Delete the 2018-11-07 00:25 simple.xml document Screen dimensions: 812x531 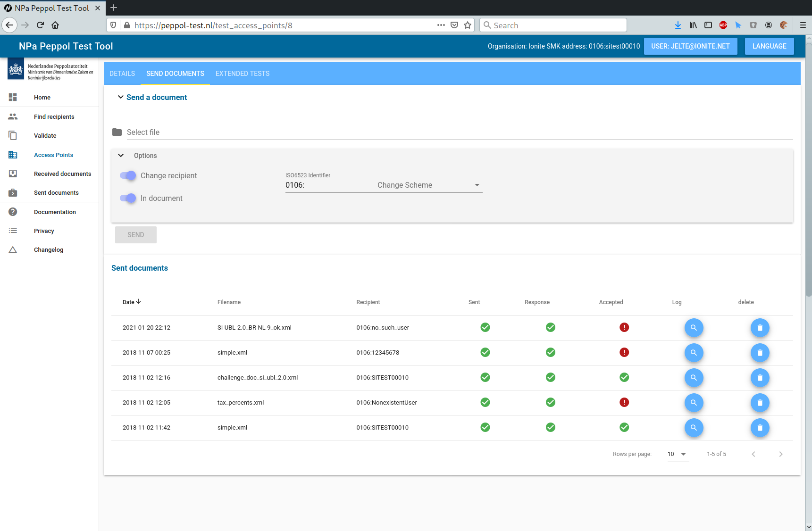(760, 353)
